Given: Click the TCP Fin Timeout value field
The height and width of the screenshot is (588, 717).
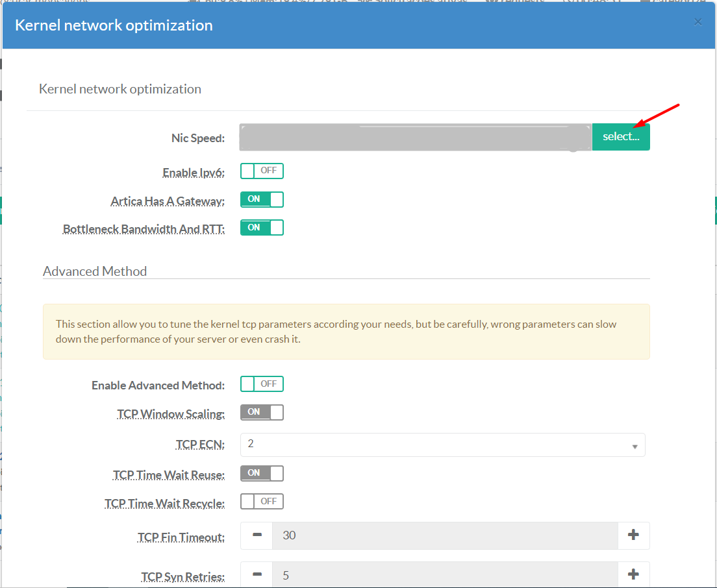Looking at the screenshot, I should coord(445,535).
